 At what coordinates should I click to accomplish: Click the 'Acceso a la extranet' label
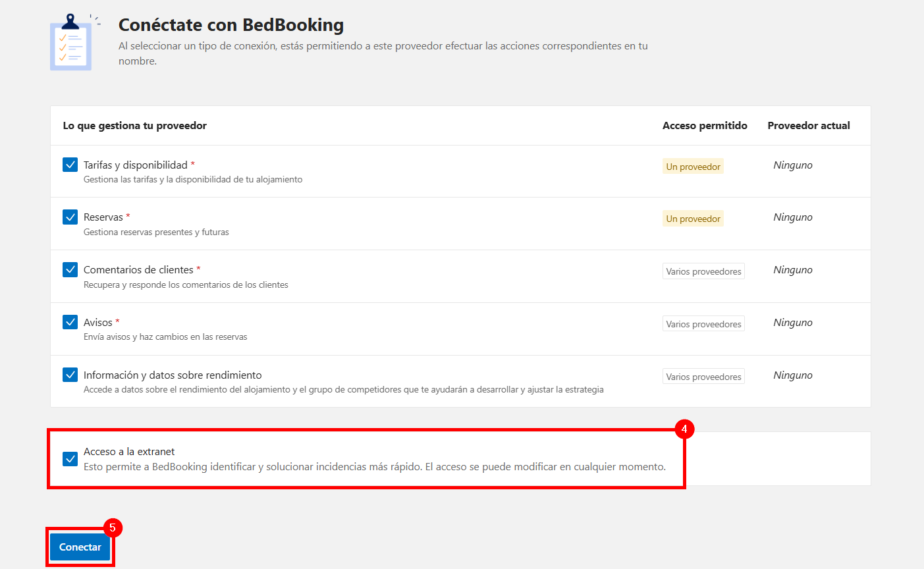click(129, 451)
